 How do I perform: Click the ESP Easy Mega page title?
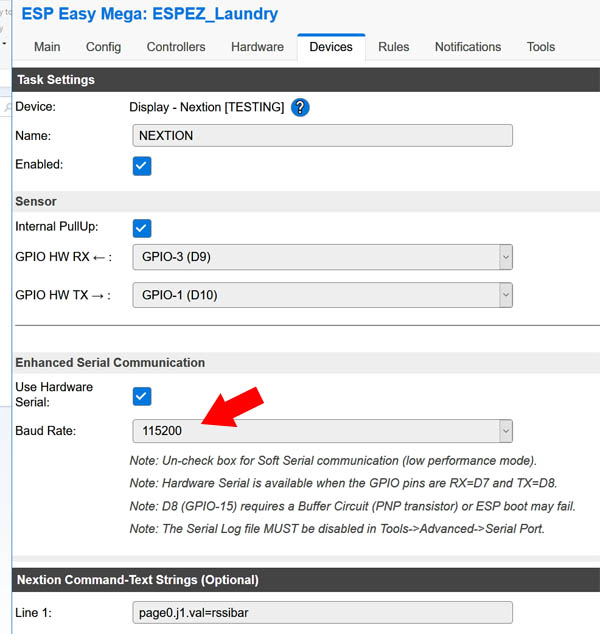150,14
